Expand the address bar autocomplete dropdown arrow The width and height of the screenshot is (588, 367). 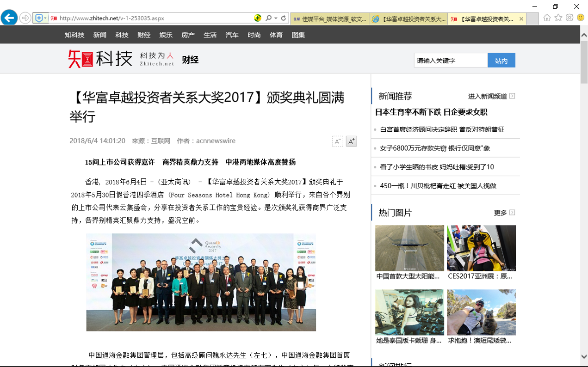276,18
